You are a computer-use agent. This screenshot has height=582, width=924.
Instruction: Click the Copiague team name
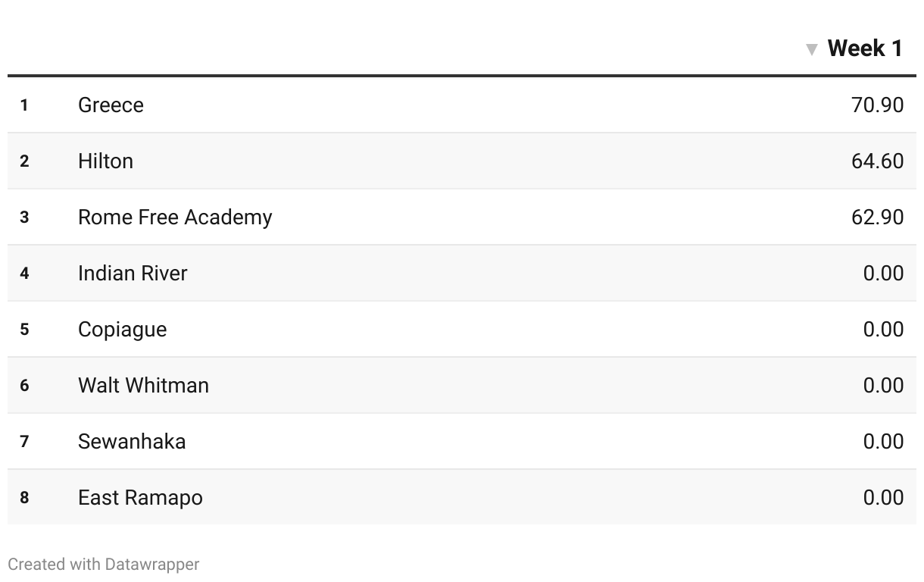click(123, 330)
